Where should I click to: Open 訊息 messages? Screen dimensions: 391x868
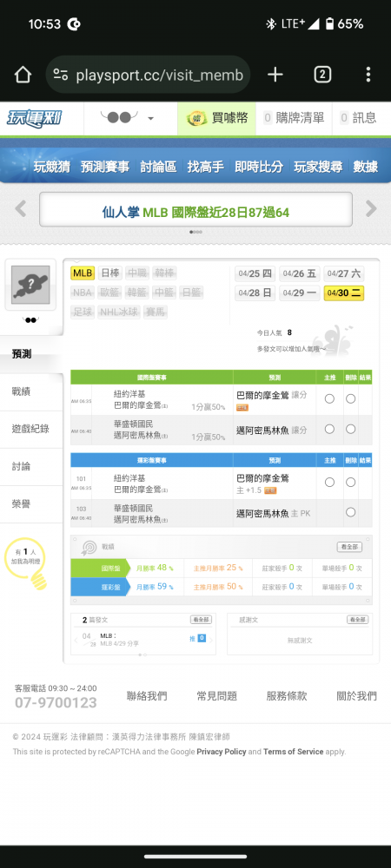point(359,118)
